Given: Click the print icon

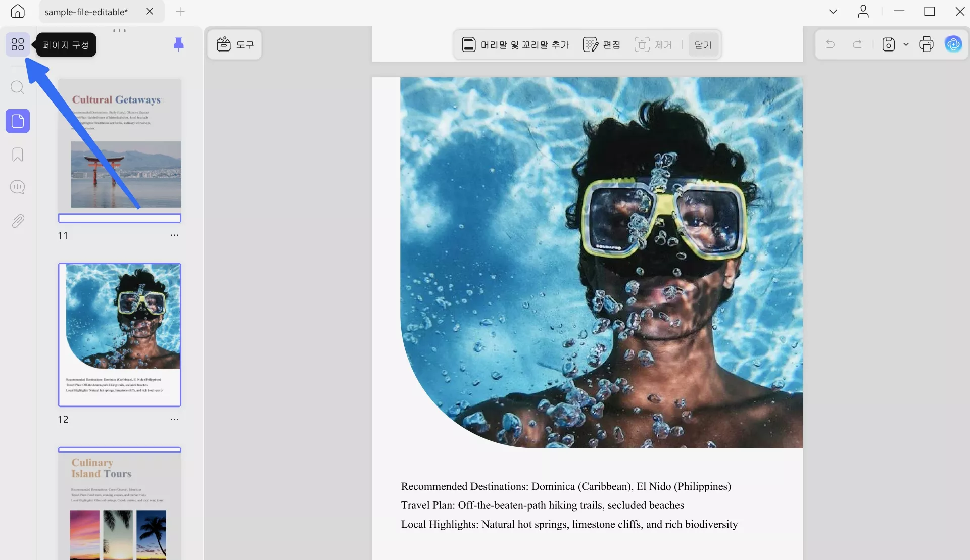Looking at the screenshot, I should point(926,44).
